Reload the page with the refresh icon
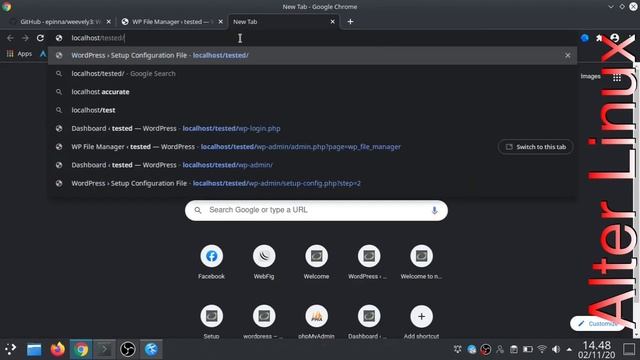640x360 pixels. (40, 38)
